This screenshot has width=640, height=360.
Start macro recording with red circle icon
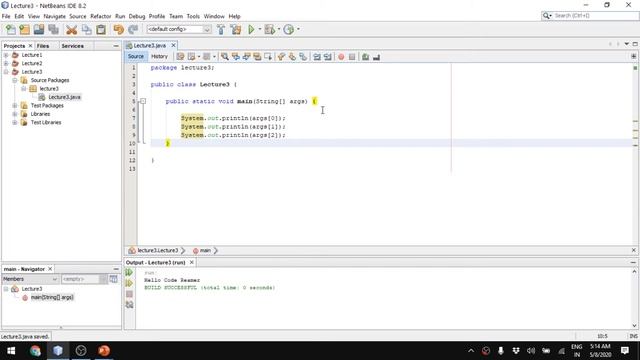tap(341, 57)
